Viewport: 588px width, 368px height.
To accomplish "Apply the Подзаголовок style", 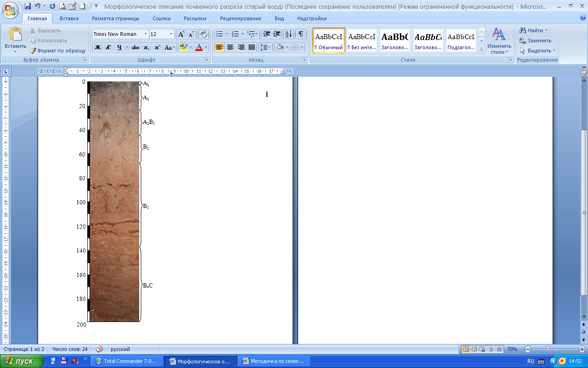I will 461,40.
